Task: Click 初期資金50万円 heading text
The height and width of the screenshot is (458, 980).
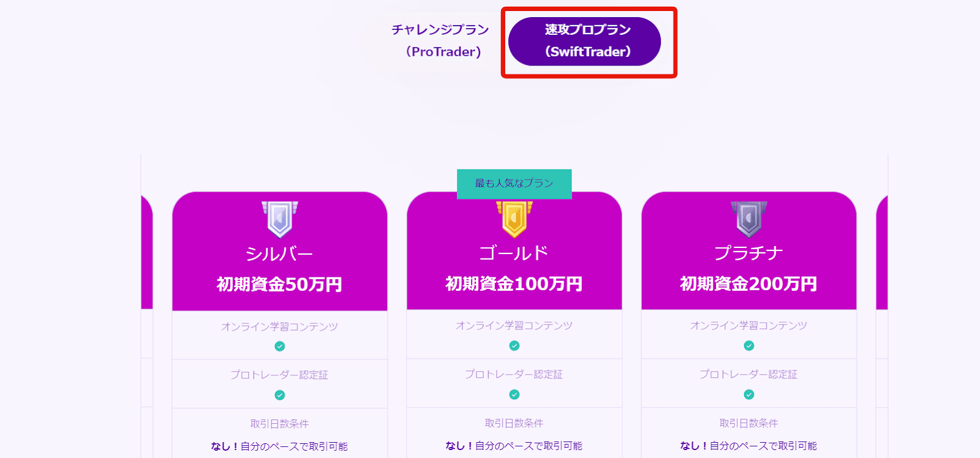Action: click(279, 285)
